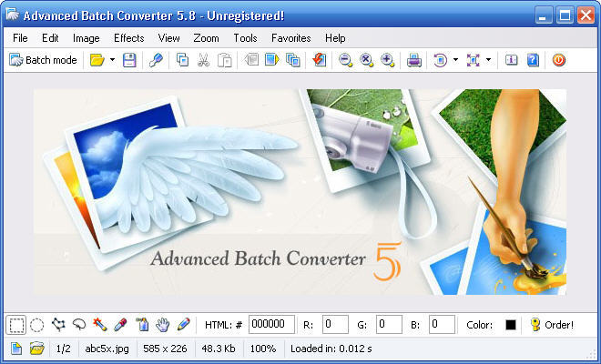Click the G value field
601x364 pixels.
(389, 325)
